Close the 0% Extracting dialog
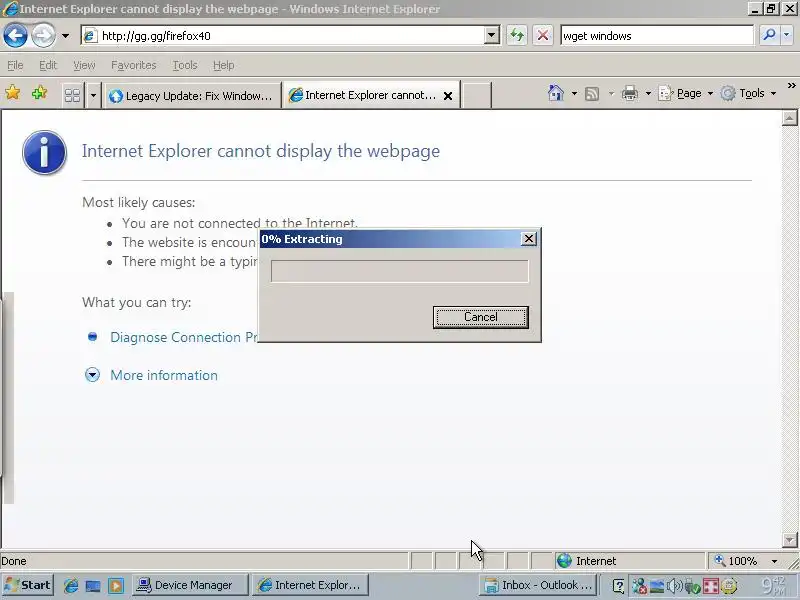The height and width of the screenshot is (600, 800). 529,239
